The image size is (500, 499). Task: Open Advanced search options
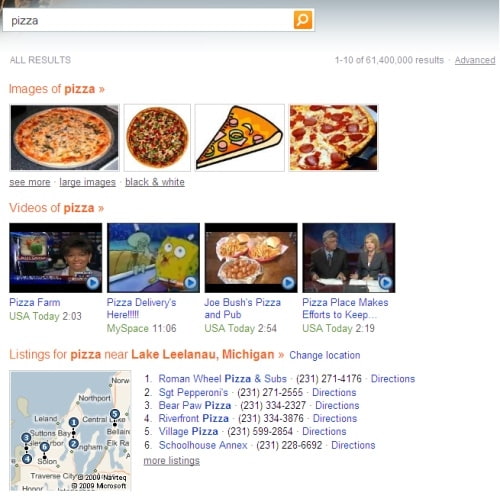tap(475, 60)
